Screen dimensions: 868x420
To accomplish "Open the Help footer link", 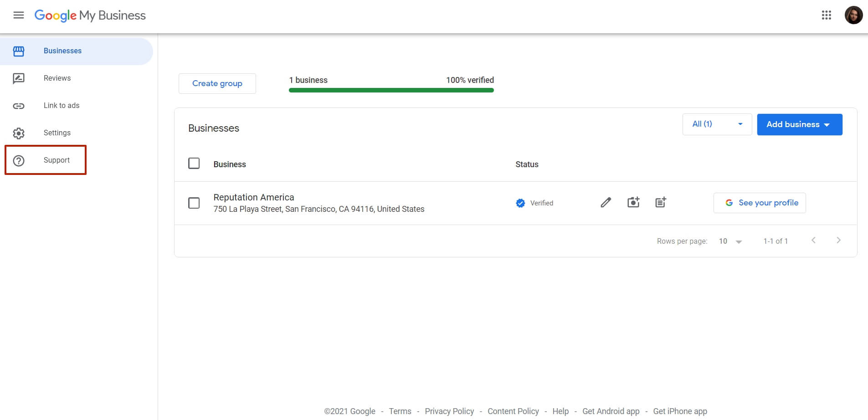I will tap(560, 411).
